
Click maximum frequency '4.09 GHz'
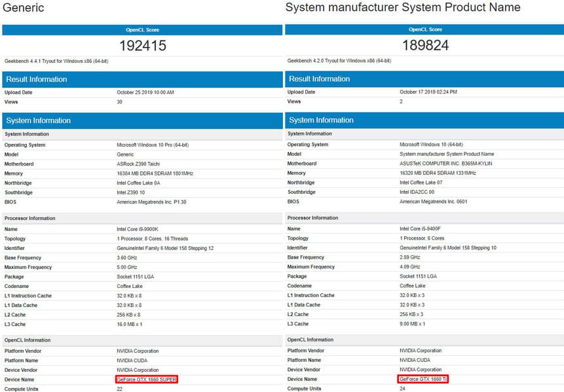click(409, 267)
